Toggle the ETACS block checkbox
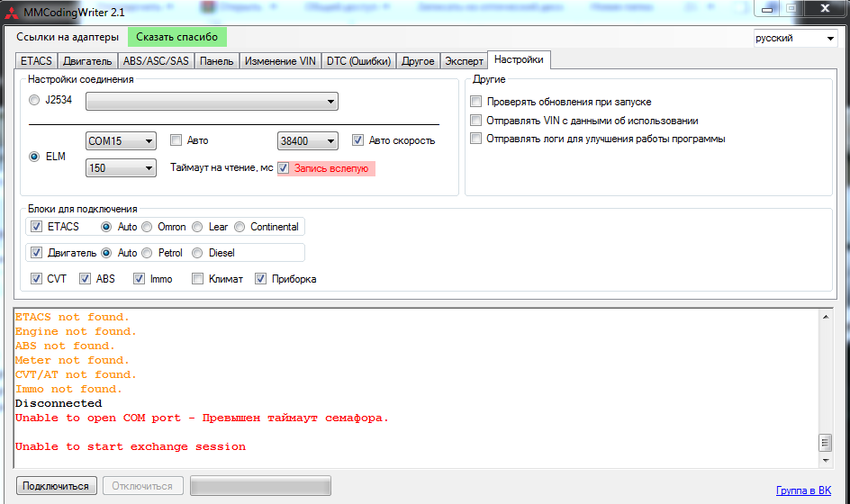 pos(36,227)
